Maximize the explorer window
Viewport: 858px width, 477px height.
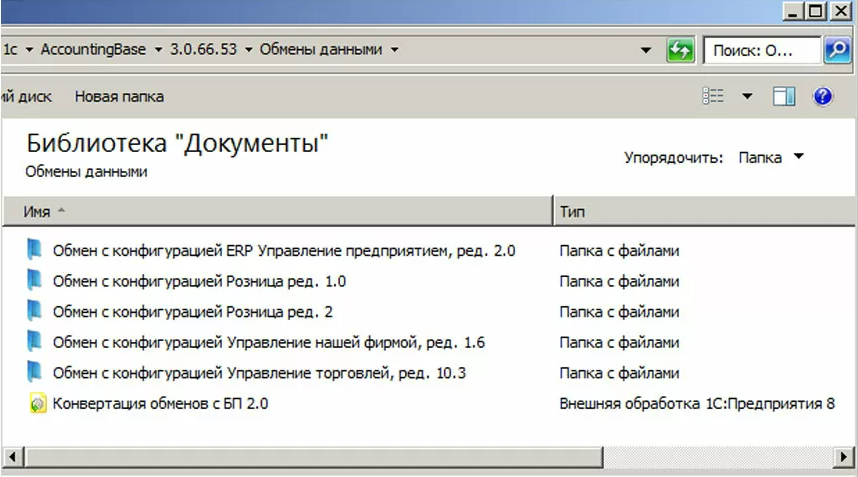815,11
